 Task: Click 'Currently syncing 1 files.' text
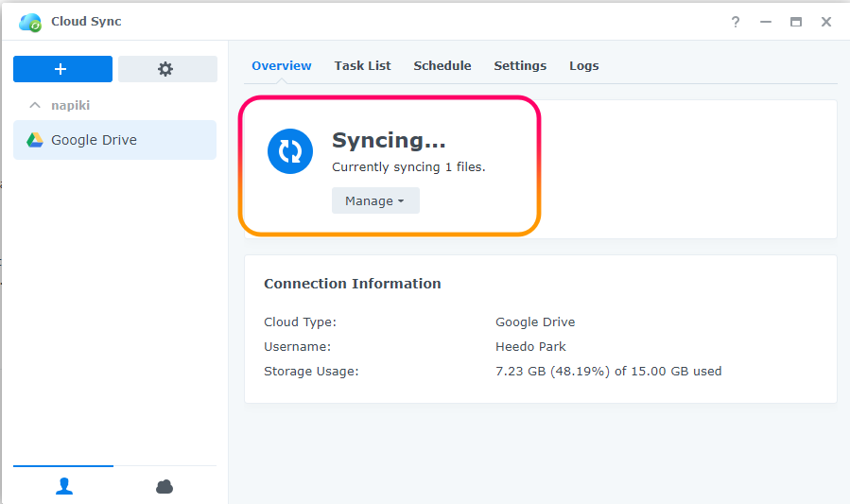[x=408, y=167]
